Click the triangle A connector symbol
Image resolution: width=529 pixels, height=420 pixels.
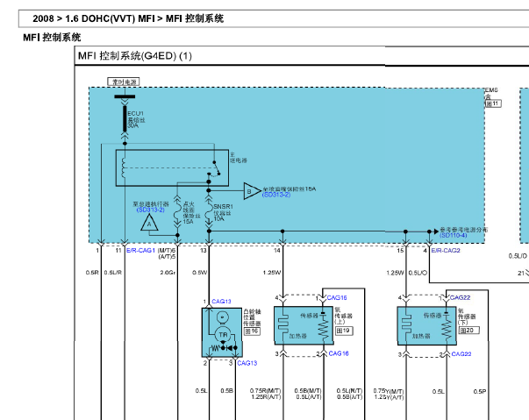pyautogui.click(x=149, y=224)
